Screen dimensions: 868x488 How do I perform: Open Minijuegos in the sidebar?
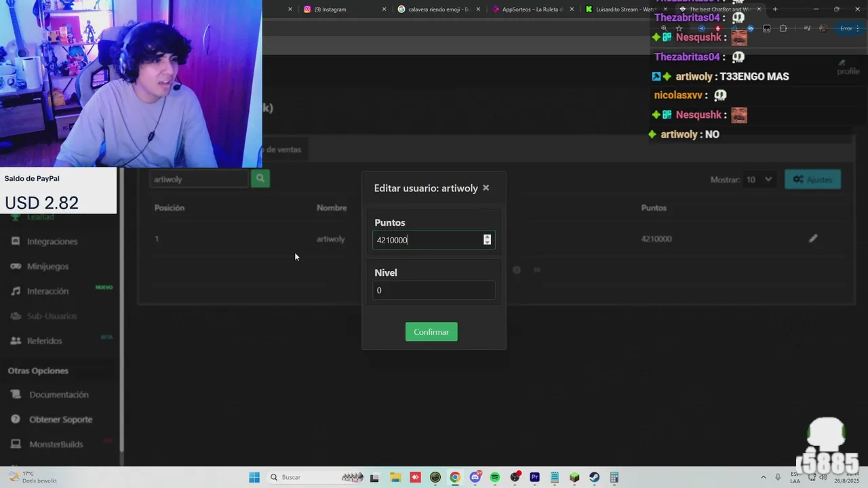coord(47,266)
